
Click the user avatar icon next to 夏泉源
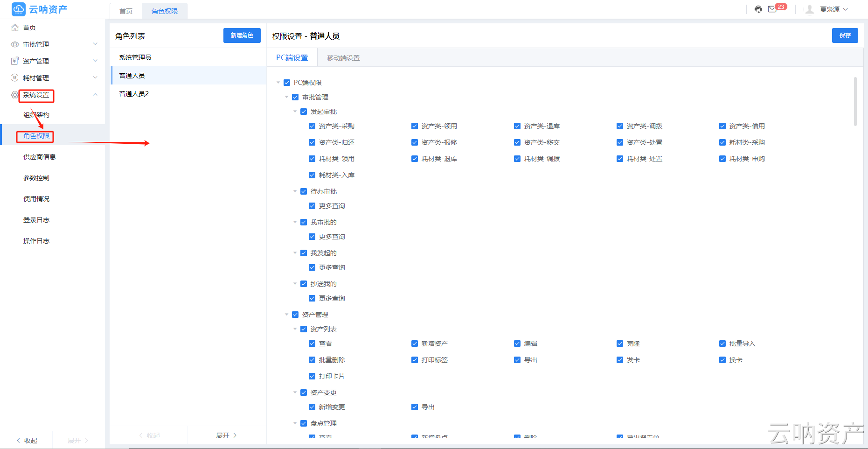click(x=810, y=9)
